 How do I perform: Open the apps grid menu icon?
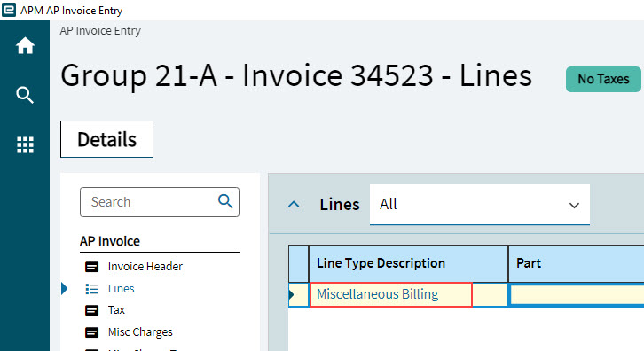pyautogui.click(x=25, y=144)
